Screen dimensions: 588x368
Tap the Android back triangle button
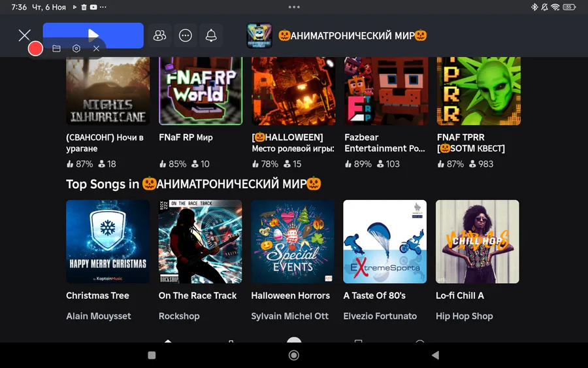435,355
